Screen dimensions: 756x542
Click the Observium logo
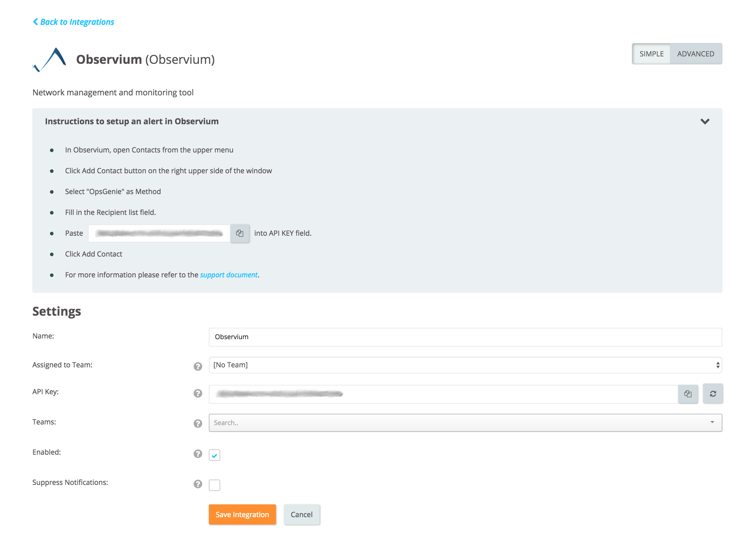(x=50, y=59)
